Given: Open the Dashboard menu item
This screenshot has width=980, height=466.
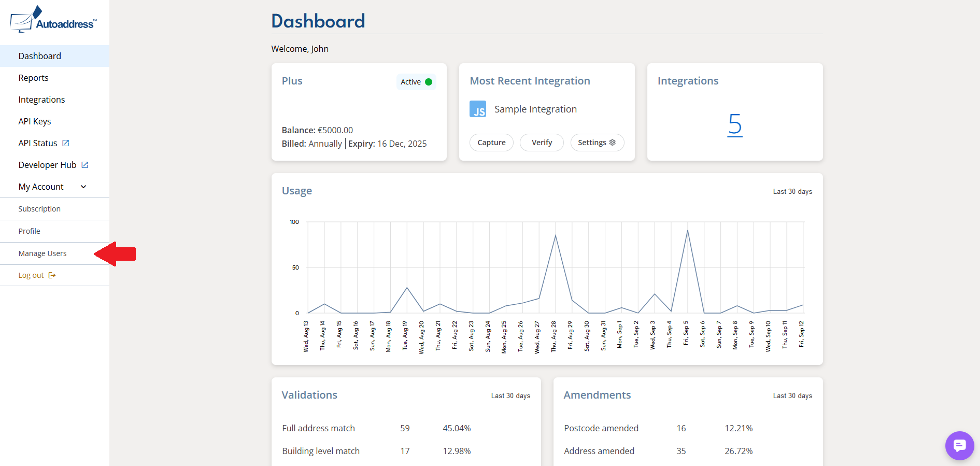Looking at the screenshot, I should point(54,56).
